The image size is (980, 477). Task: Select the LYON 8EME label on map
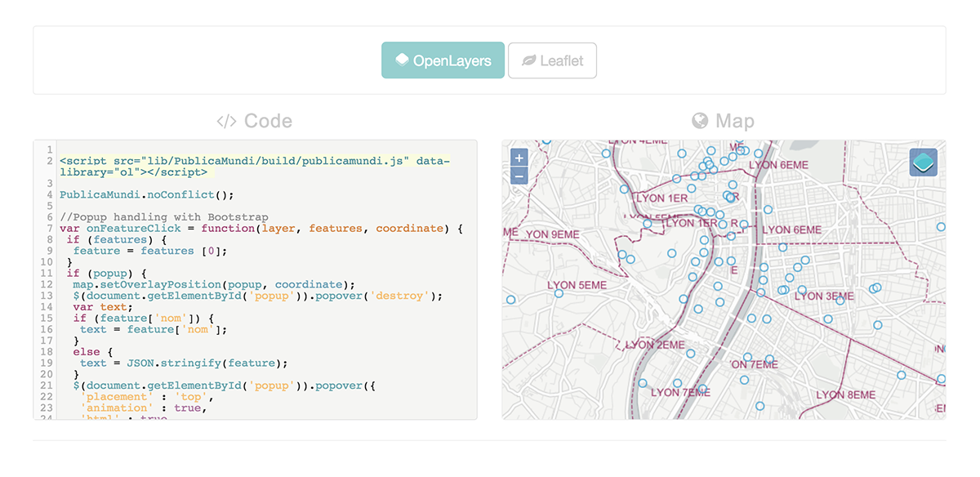[846, 395]
